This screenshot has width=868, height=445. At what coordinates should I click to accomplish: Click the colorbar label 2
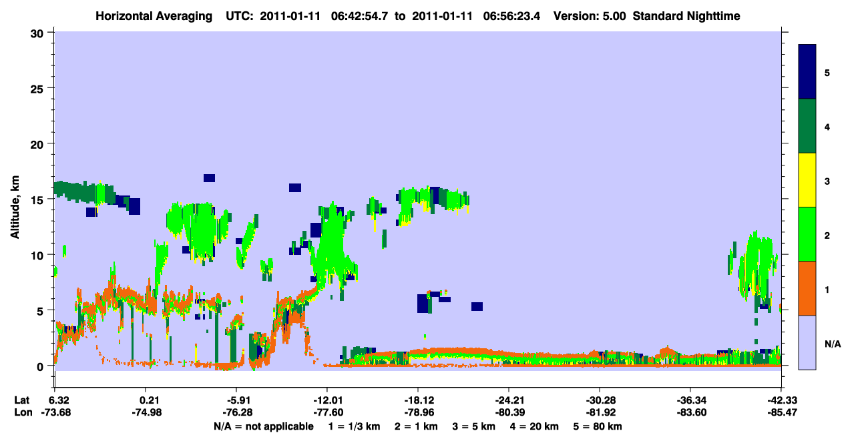click(x=827, y=236)
